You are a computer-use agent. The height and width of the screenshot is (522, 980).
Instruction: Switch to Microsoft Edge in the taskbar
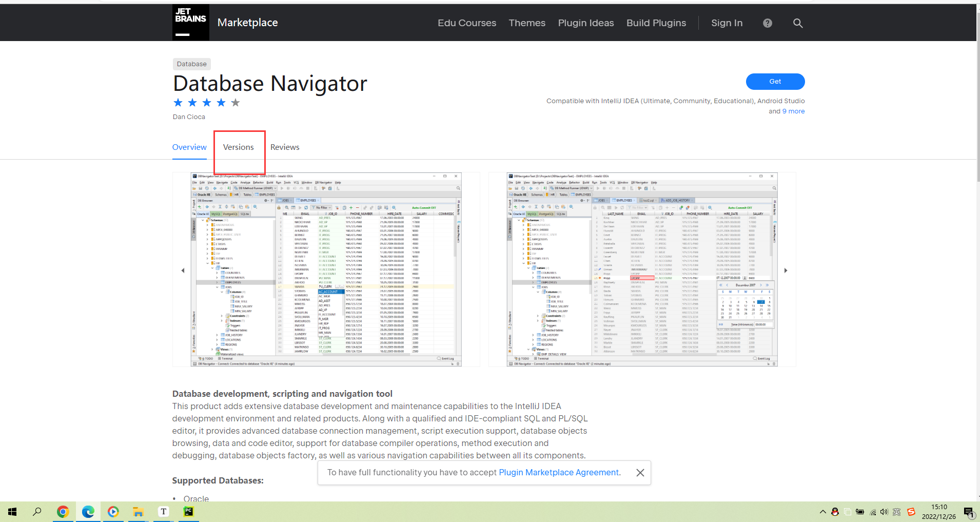coord(88,512)
